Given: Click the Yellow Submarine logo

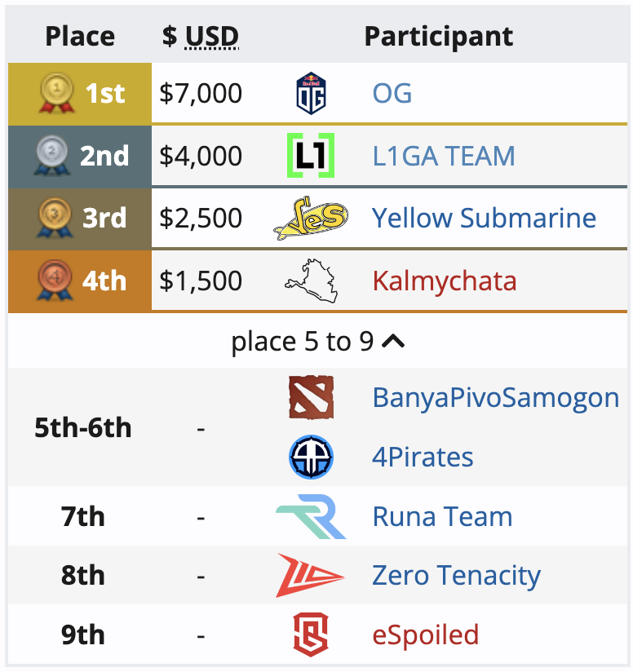Looking at the screenshot, I should coord(311,218).
